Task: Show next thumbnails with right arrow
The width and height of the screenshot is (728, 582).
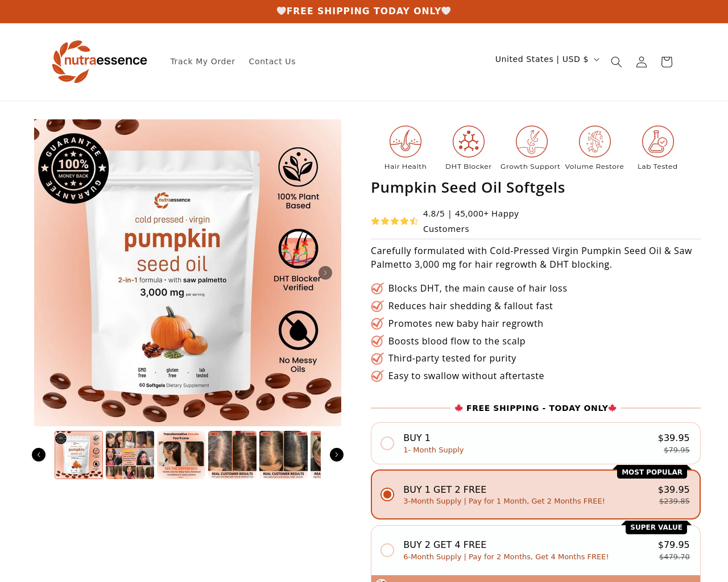Action: coord(337,455)
